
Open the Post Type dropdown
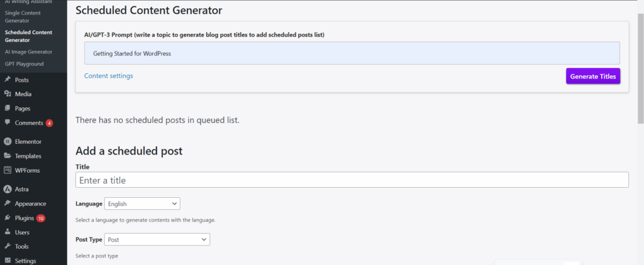pos(157,239)
